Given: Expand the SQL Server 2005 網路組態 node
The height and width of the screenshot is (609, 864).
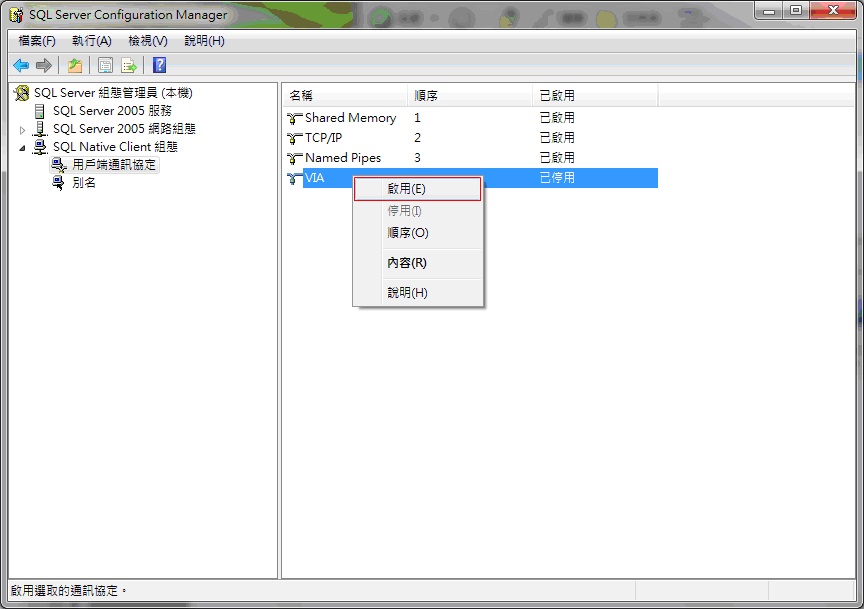Looking at the screenshot, I should 22,130.
